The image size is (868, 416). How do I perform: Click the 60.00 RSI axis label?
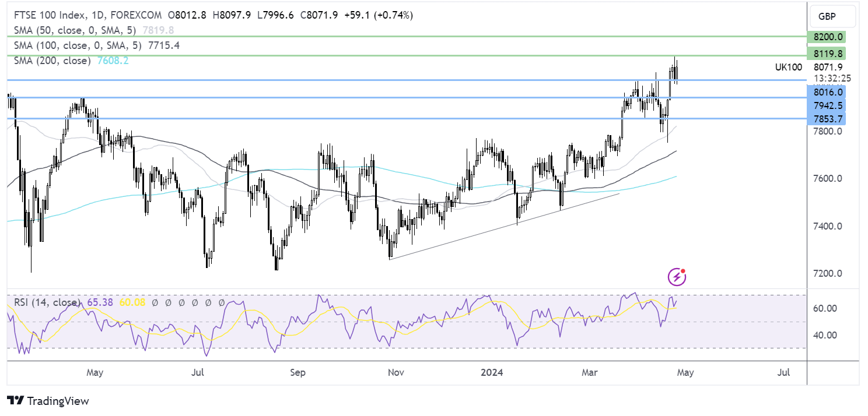(x=825, y=308)
